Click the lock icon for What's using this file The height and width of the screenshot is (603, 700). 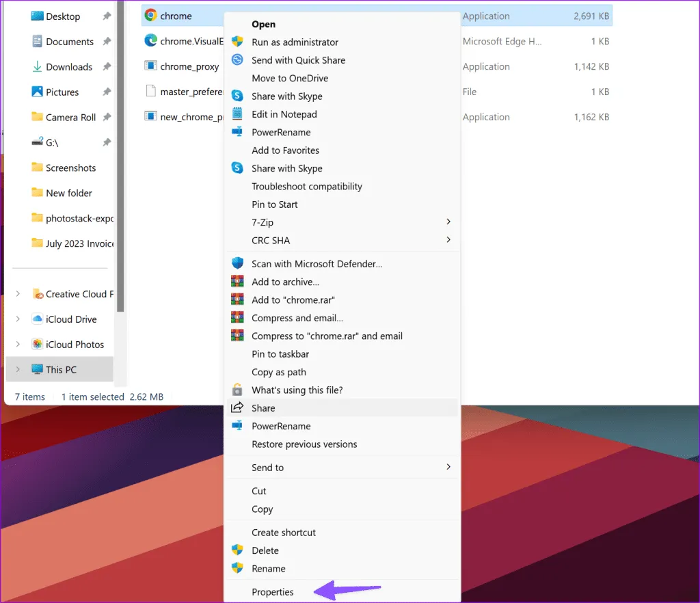coord(237,390)
